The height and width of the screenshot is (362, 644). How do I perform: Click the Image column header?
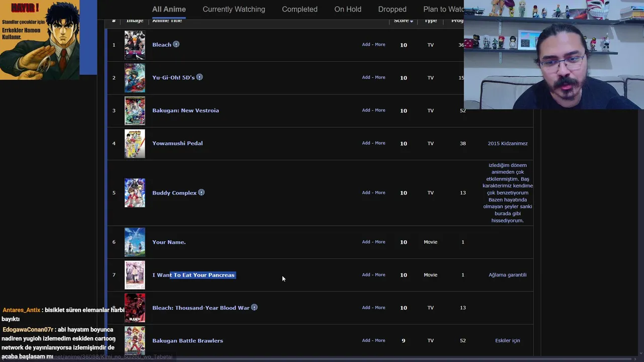(135, 21)
